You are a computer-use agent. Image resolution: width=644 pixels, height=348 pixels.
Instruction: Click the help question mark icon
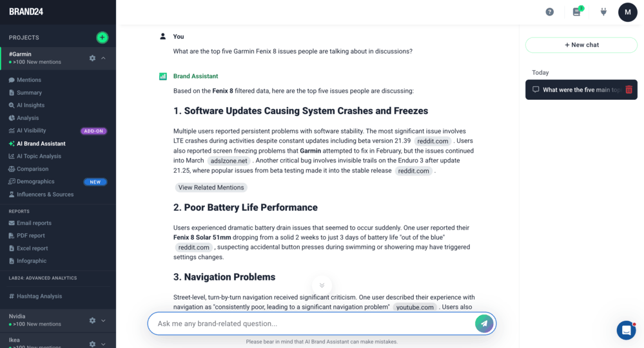(x=549, y=12)
